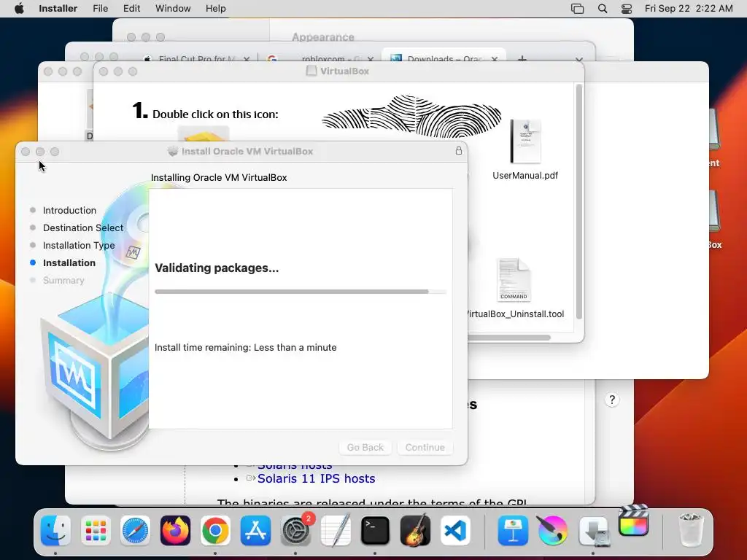Click the lock icon in installer title bar

click(x=459, y=151)
